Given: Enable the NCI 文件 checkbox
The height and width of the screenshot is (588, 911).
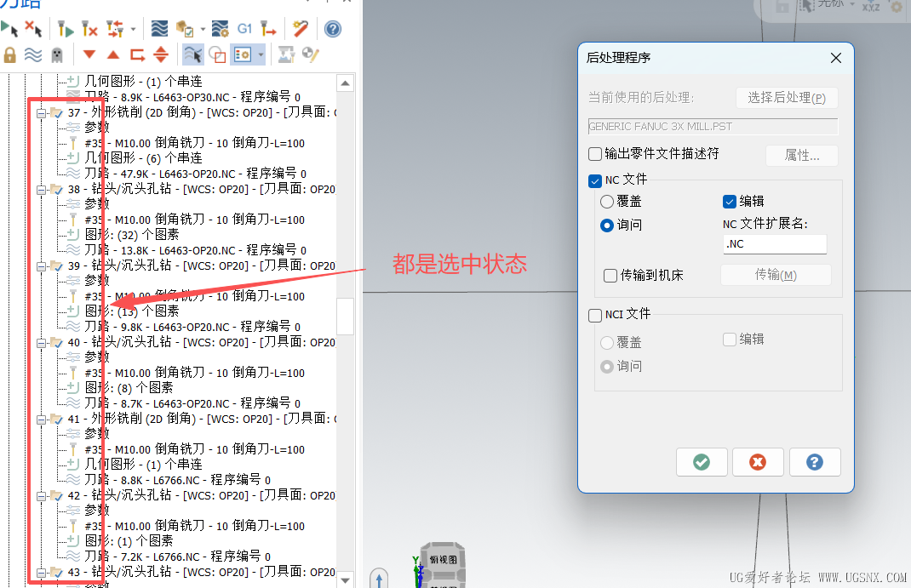Looking at the screenshot, I should tap(595, 315).
